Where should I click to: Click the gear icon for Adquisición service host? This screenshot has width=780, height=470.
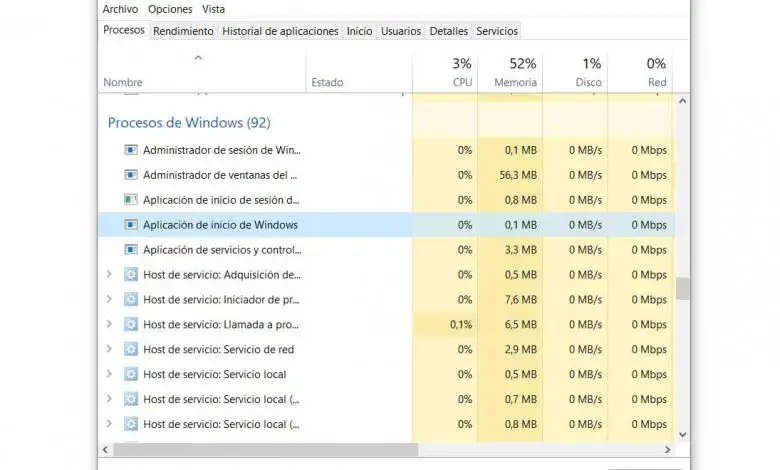(x=130, y=275)
